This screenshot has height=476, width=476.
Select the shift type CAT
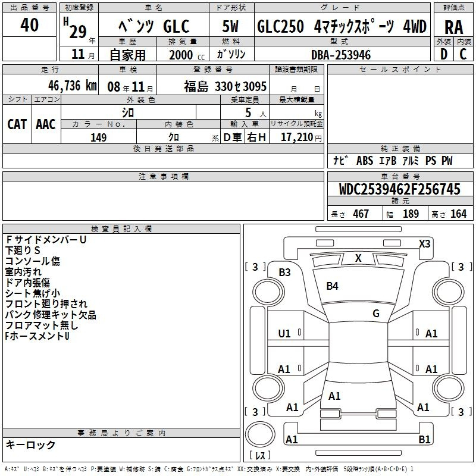point(17,124)
